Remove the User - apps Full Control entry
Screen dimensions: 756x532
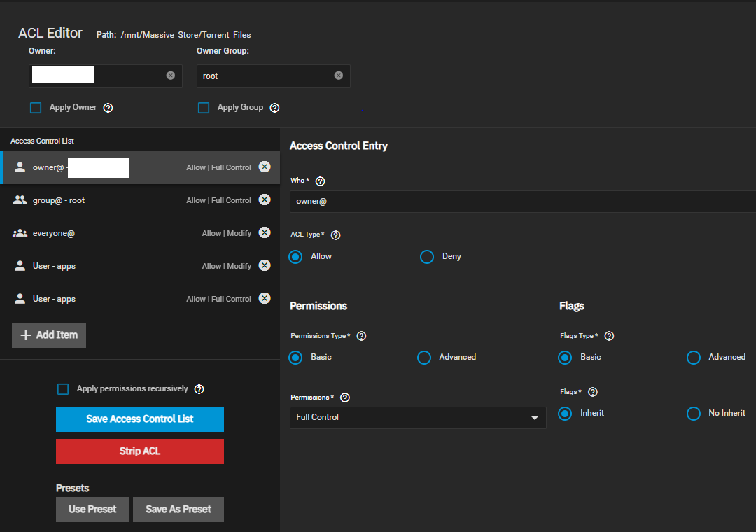[265, 298]
